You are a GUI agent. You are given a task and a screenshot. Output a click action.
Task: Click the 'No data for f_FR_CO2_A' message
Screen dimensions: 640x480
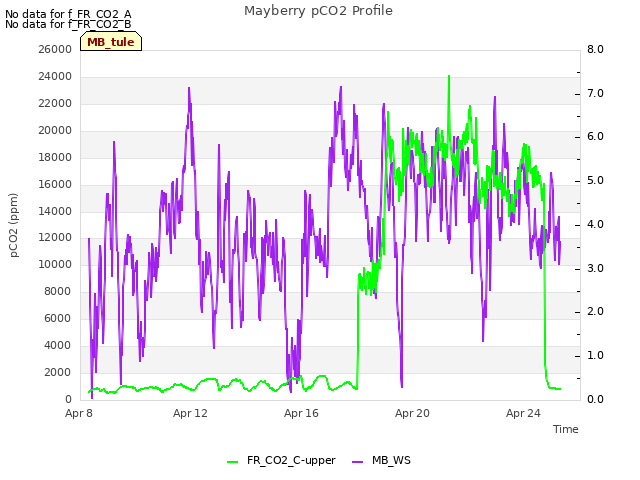coord(68,14)
